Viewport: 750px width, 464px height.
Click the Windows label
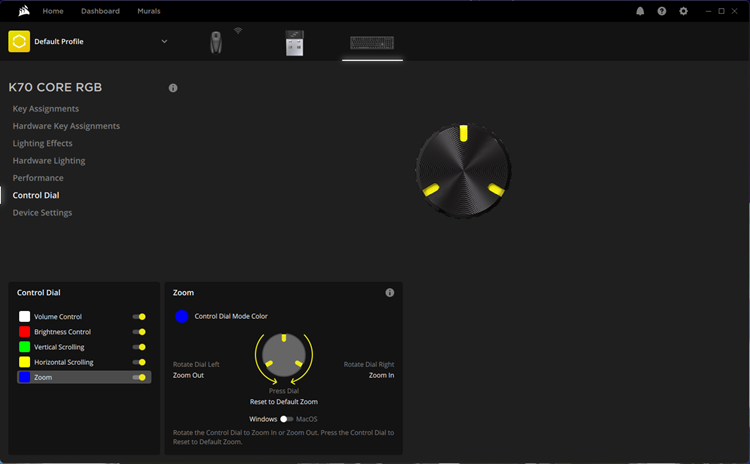pyautogui.click(x=263, y=419)
